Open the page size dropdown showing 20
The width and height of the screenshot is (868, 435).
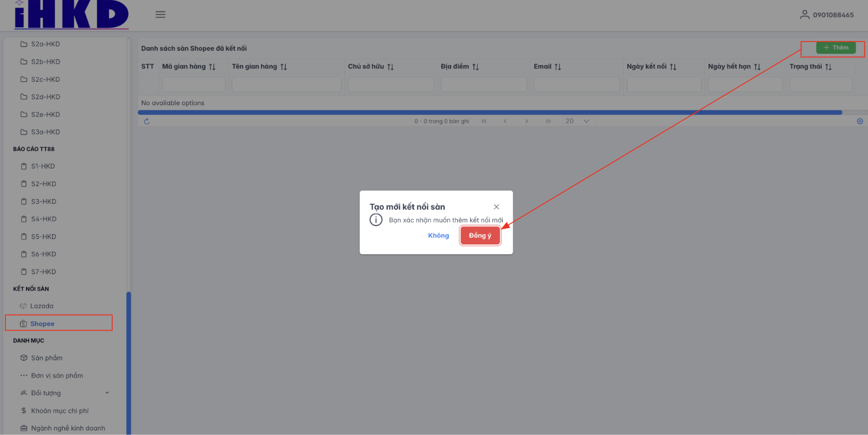pyautogui.click(x=579, y=121)
